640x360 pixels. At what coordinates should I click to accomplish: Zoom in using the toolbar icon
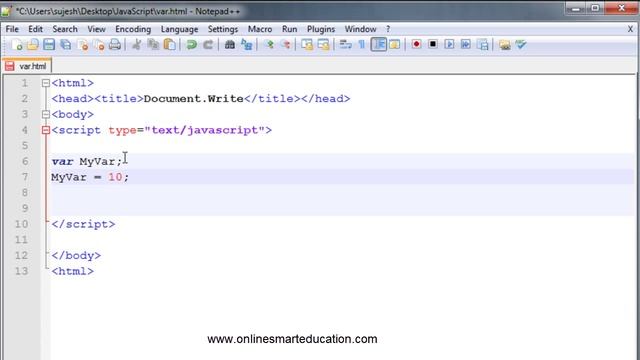click(269, 44)
